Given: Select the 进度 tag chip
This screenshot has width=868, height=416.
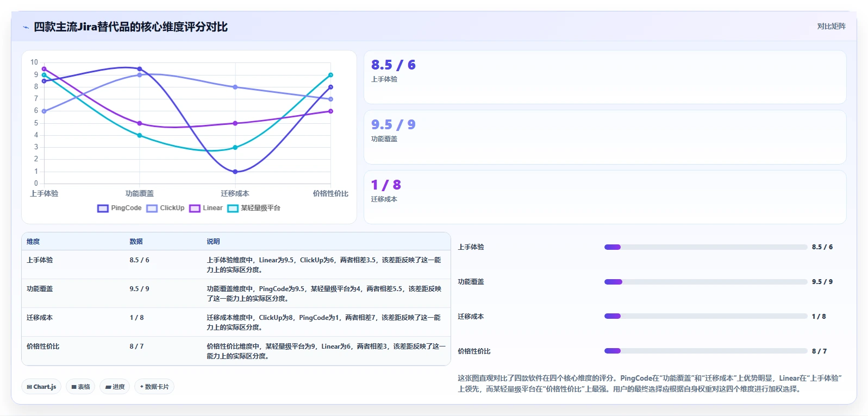Looking at the screenshot, I should tap(115, 387).
